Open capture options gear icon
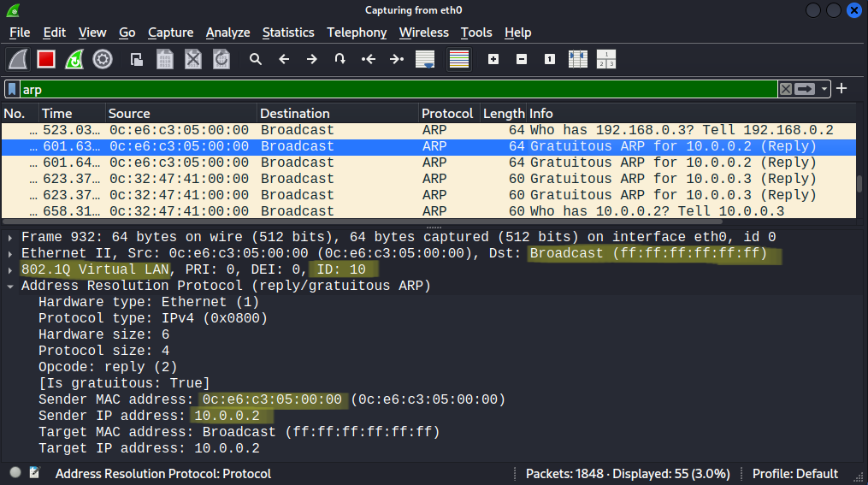Viewport: 868px width, 485px height. tap(103, 59)
